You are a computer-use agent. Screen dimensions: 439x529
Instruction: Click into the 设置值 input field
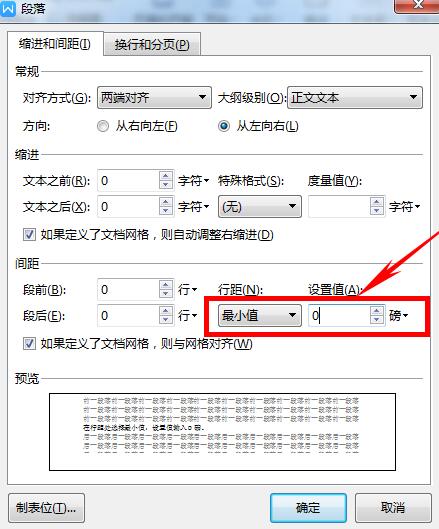(338, 315)
